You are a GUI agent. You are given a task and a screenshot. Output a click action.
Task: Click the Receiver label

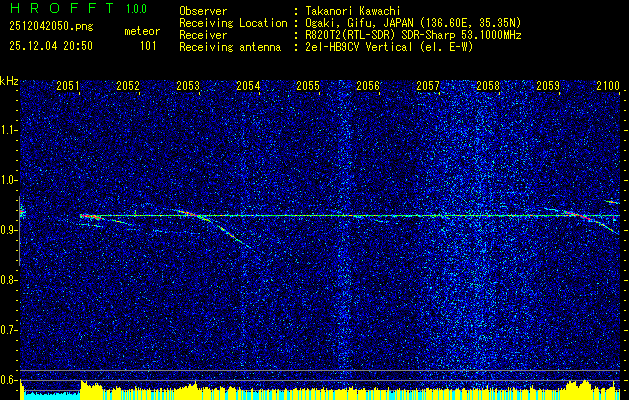click(203, 35)
